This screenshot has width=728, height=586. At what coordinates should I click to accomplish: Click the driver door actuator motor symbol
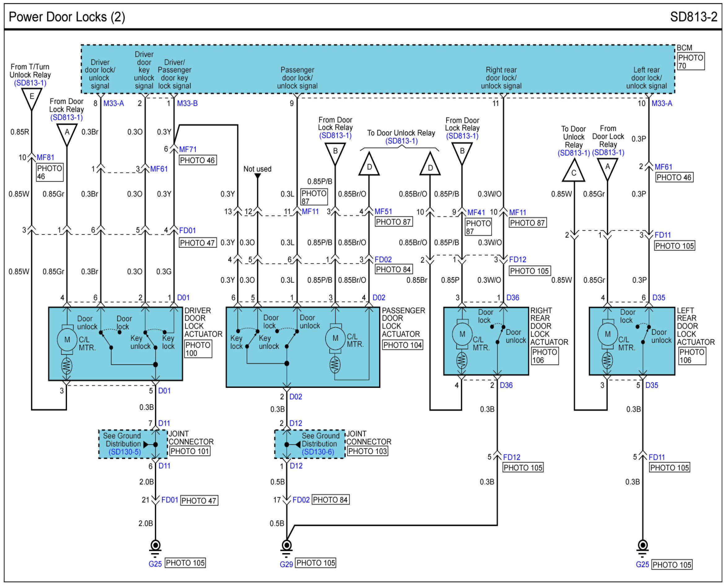(x=67, y=340)
